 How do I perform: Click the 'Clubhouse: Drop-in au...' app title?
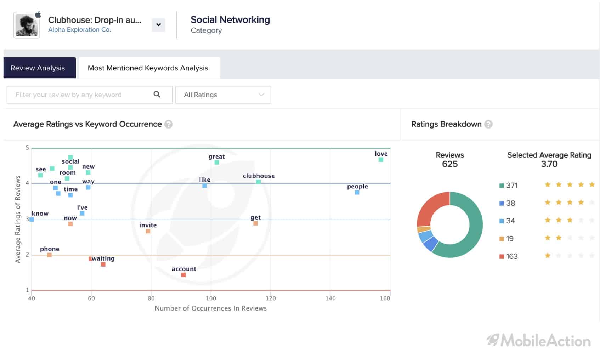[95, 20]
